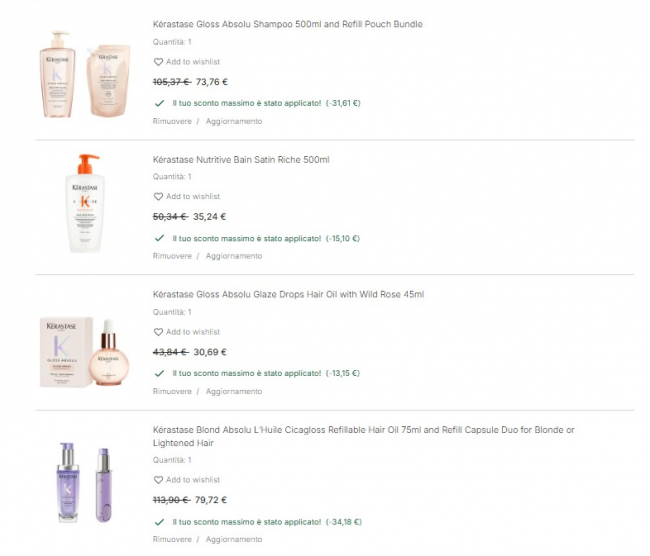Remove Glaze Drops Hair Oil from cart
This screenshot has width=650, height=556.
click(x=172, y=391)
